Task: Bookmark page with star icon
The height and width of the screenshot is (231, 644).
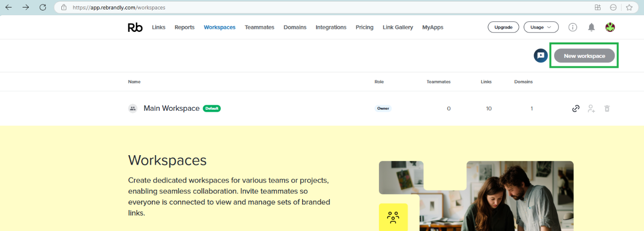Action: click(629, 7)
